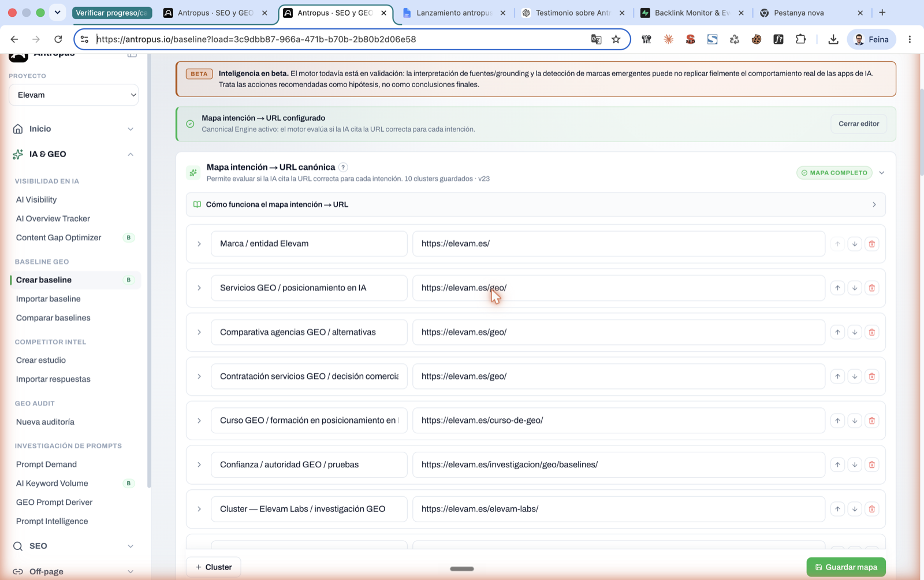This screenshot has width=924, height=580.
Task: Edit the curso-de-geo URL field
Action: 619,421
